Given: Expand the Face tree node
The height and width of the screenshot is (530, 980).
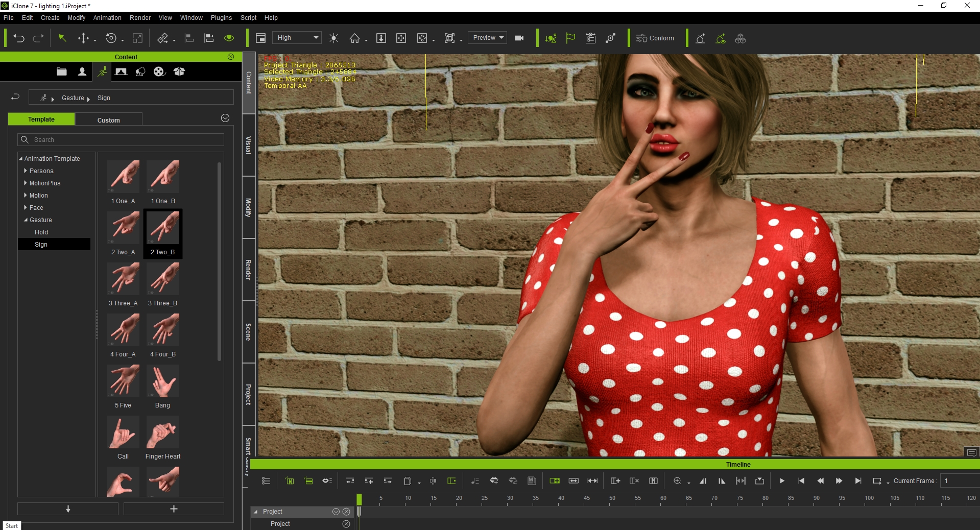Looking at the screenshot, I should (26, 208).
